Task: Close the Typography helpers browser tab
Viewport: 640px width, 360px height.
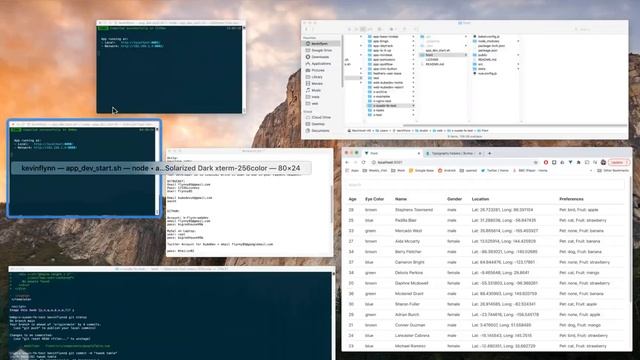Action: 480,153
